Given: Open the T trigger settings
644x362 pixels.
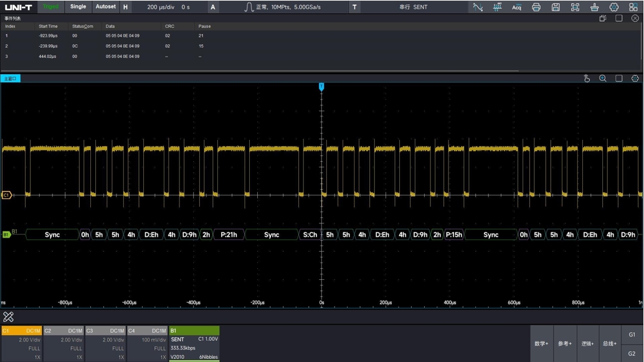Looking at the screenshot, I should click(x=354, y=7).
